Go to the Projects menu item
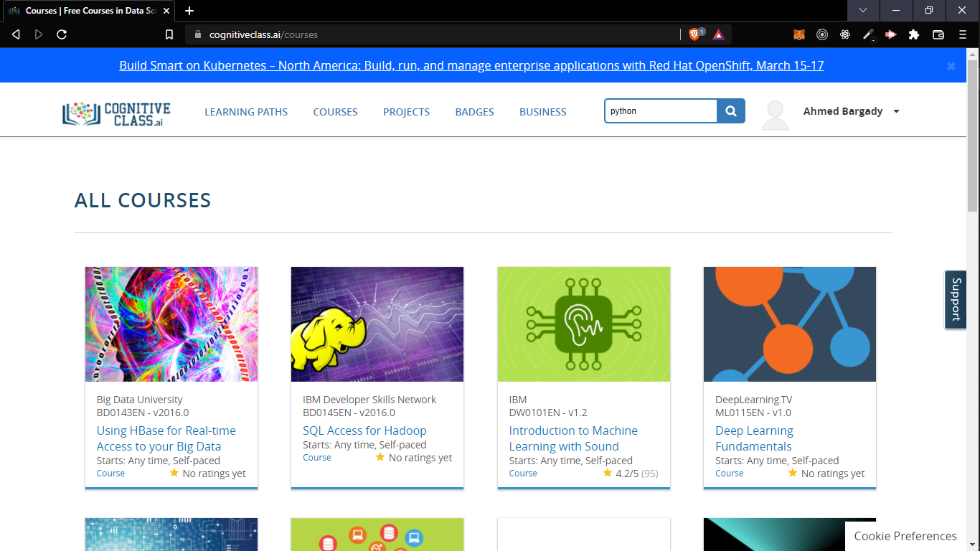This screenshot has width=980, height=551. (406, 112)
